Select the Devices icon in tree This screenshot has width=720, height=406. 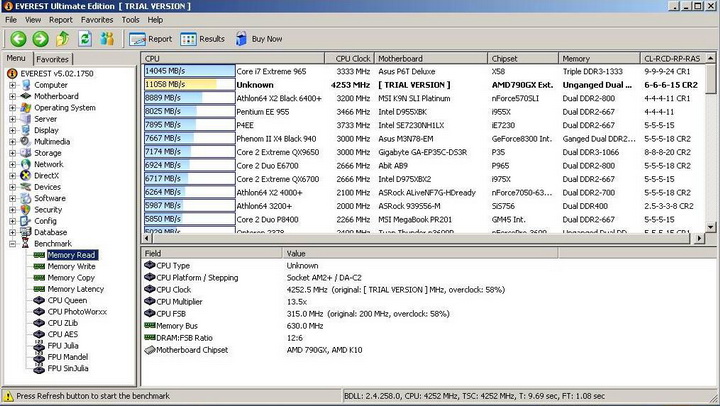coord(26,187)
